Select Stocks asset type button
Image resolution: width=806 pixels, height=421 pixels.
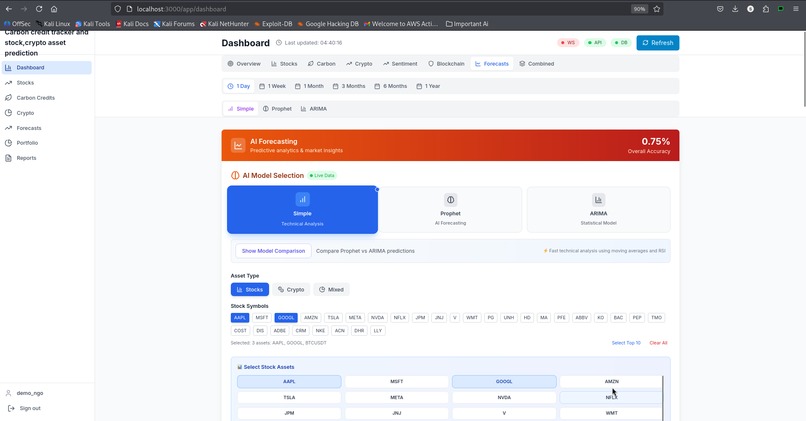250,289
